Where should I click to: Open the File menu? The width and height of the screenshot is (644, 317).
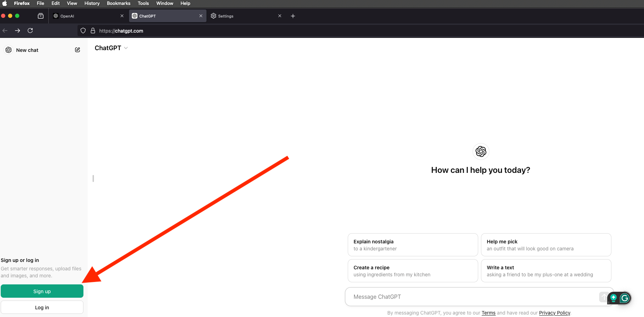(40, 3)
